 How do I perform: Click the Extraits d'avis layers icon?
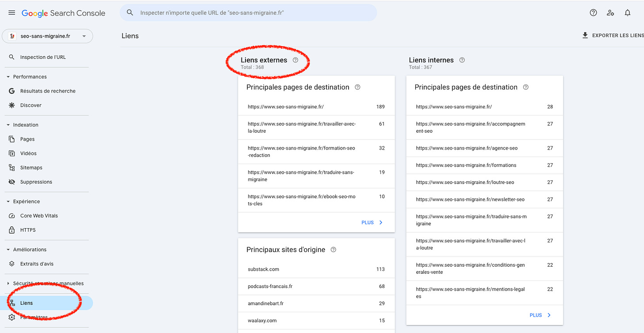(12, 264)
